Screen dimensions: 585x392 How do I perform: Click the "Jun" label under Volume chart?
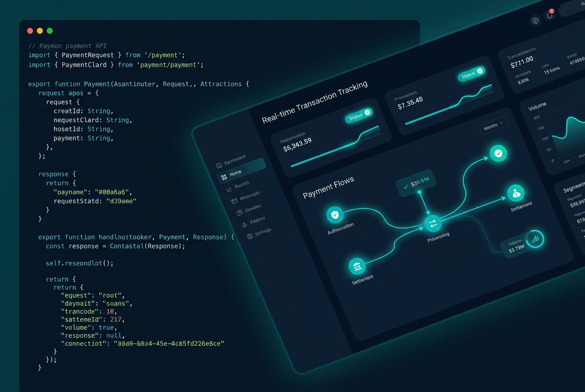(566, 161)
